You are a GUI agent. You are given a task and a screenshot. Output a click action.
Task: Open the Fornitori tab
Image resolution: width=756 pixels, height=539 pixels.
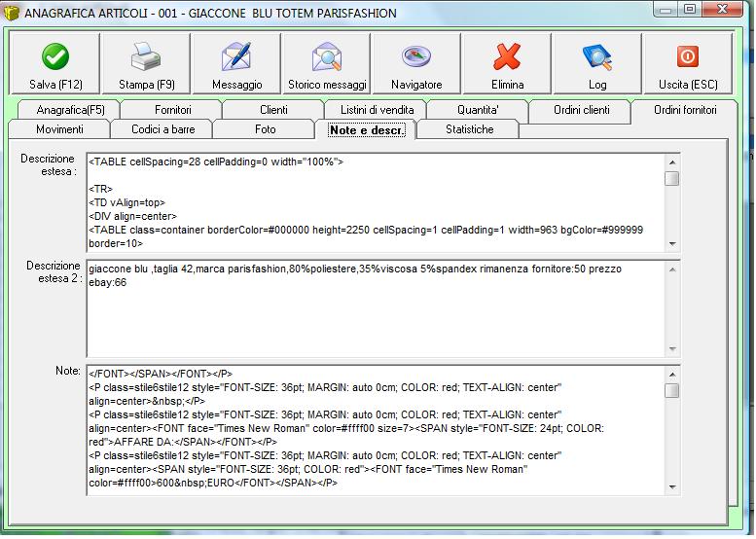(x=172, y=110)
